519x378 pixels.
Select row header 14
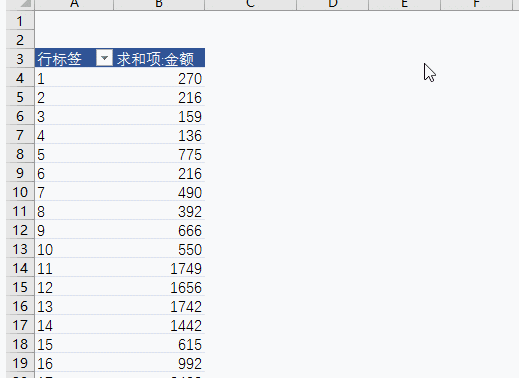(20, 268)
